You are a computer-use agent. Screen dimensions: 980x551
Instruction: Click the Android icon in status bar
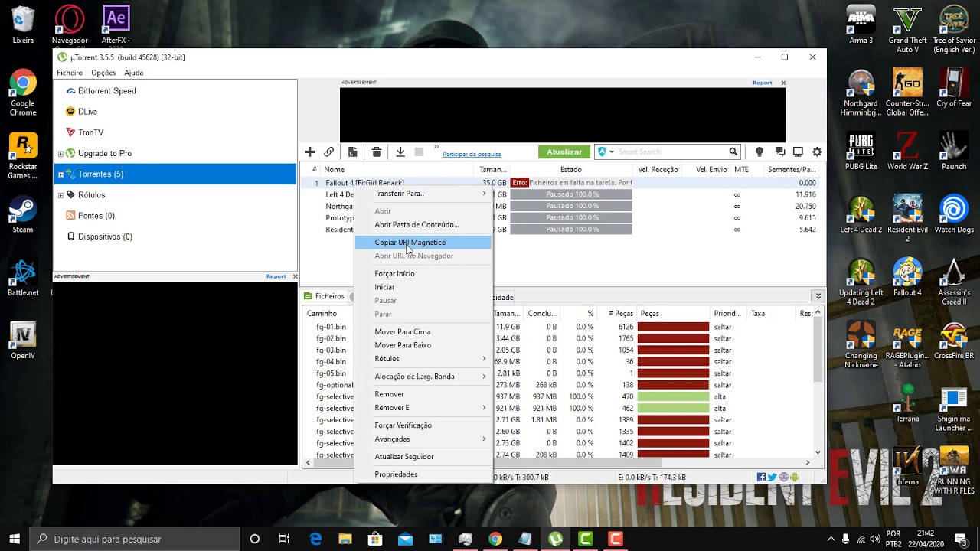[795, 478]
